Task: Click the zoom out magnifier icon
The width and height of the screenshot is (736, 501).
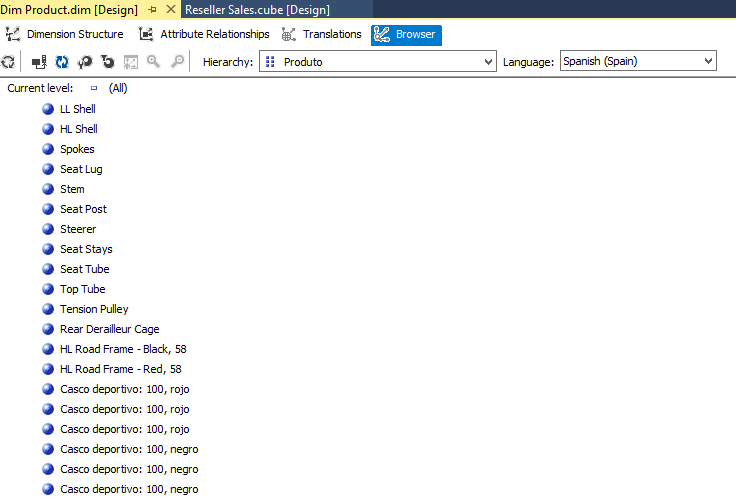Action: tap(177, 62)
